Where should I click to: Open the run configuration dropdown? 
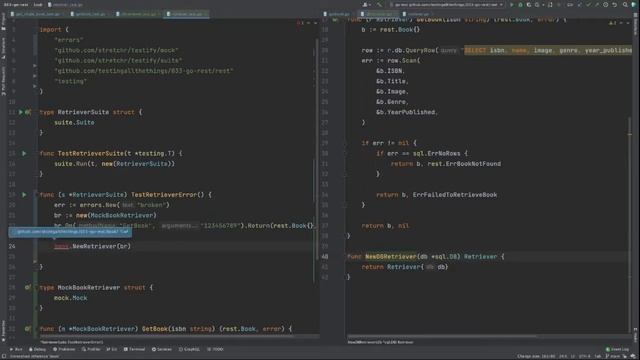tap(447, 4)
